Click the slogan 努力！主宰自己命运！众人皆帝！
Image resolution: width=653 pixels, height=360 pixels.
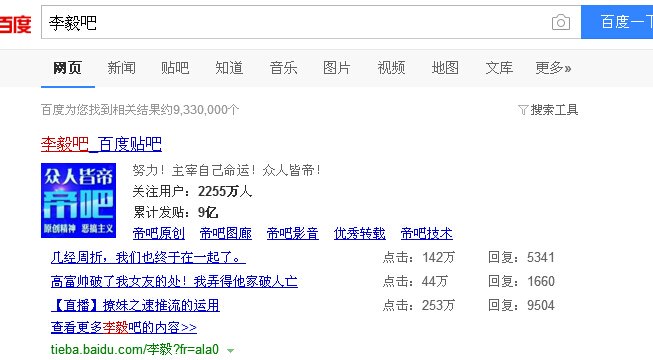coord(227,170)
